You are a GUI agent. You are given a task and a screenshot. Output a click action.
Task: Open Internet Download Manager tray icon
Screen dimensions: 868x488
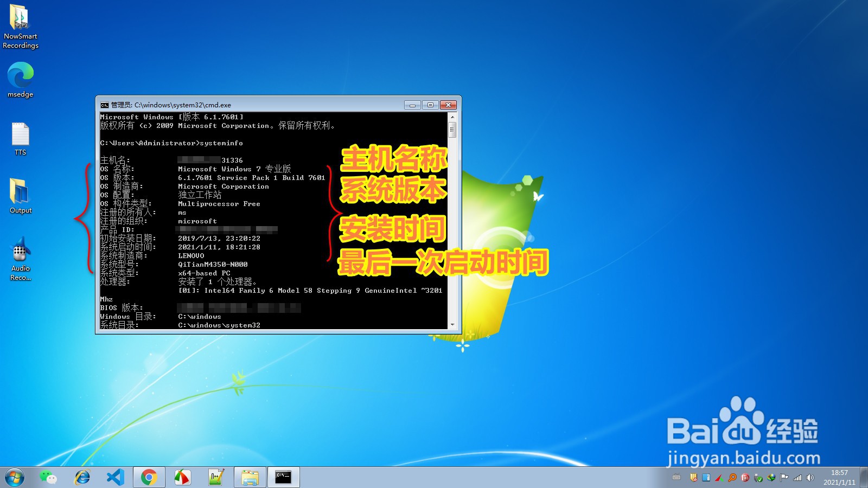click(771, 478)
